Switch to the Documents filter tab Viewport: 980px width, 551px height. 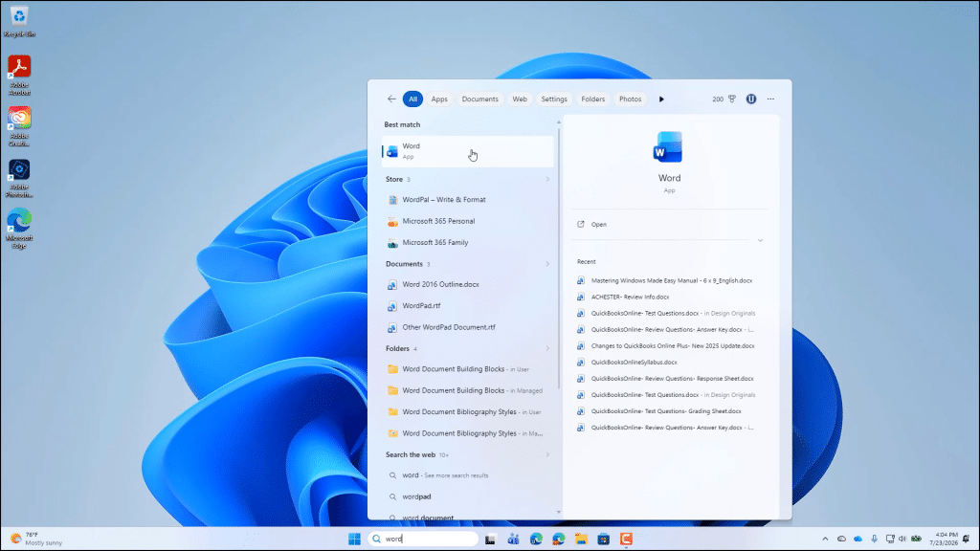click(480, 99)
